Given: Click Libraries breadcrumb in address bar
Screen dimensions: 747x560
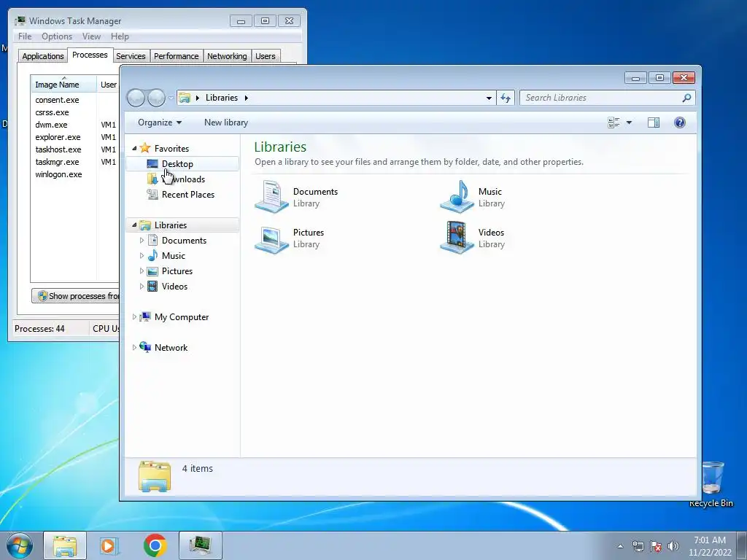Looking at the screenshot, I should click(x=222, y=98).
